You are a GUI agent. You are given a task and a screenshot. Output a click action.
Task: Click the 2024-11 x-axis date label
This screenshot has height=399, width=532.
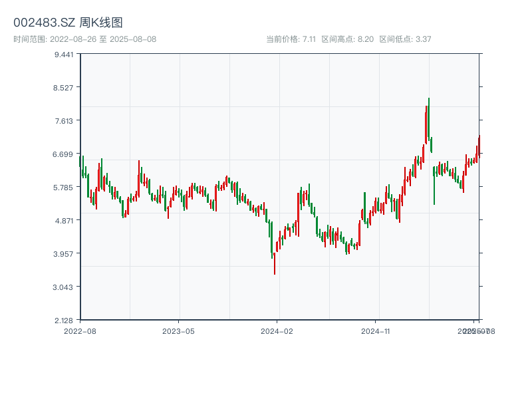(x=375, y=331)
